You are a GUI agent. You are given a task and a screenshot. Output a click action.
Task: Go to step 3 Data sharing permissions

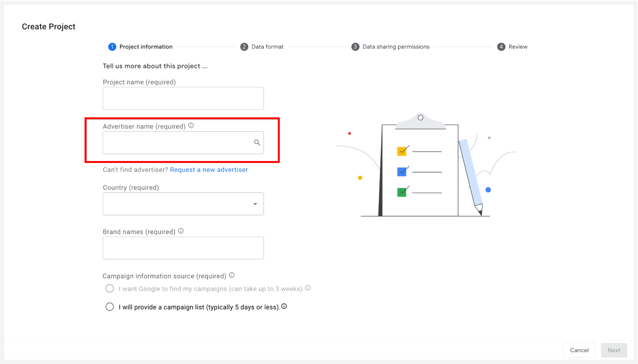(390, 47)
